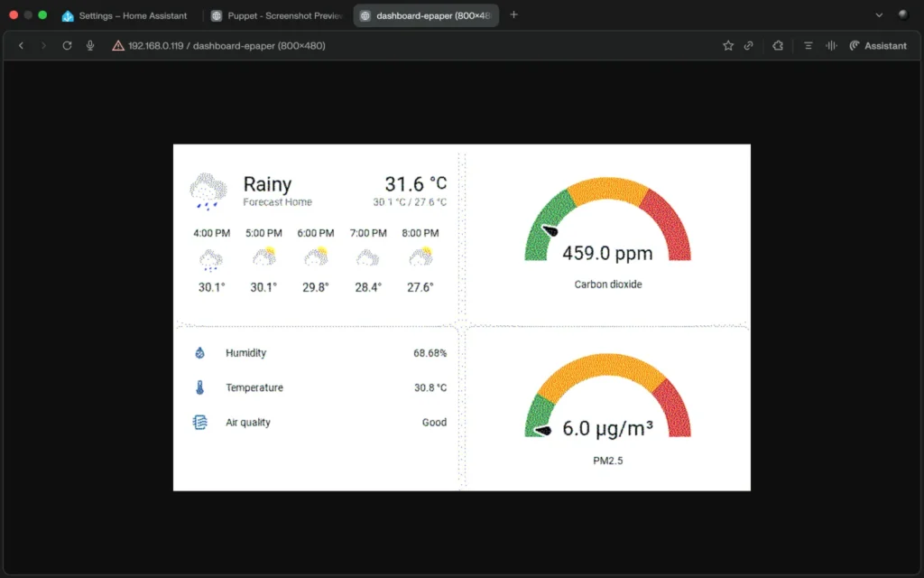
Task: Switch to the Settings – Home Assistant tab
Action: click(125, 15)
